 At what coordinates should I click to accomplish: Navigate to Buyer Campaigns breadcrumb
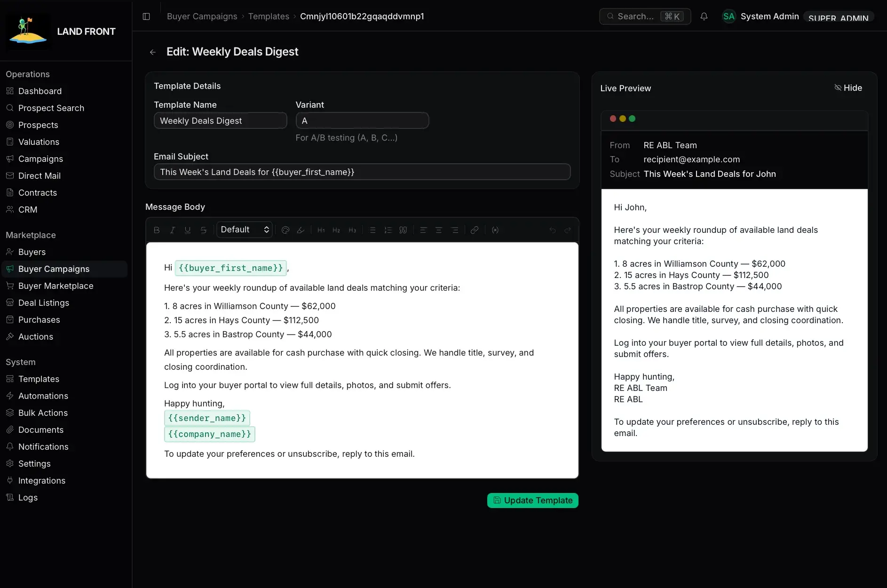(x=202, y=16)
